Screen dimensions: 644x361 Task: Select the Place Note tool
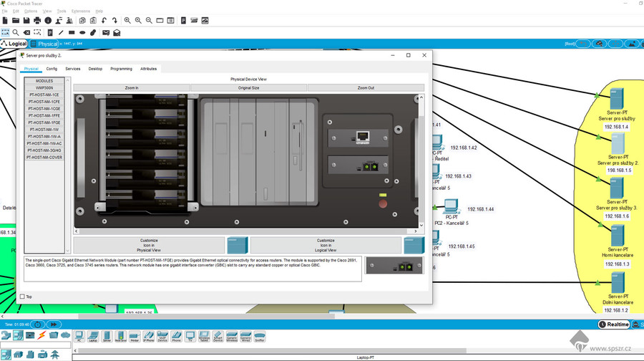(50, 32)
